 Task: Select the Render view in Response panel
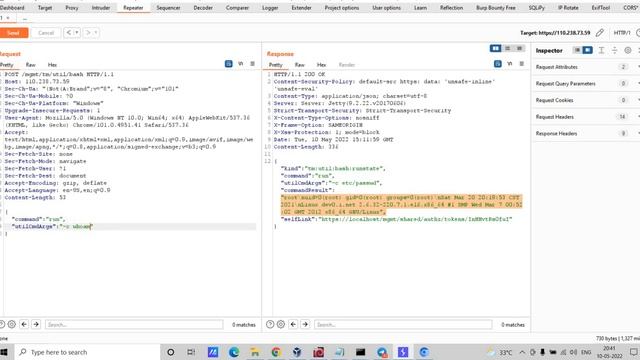(x=347, y=65)
